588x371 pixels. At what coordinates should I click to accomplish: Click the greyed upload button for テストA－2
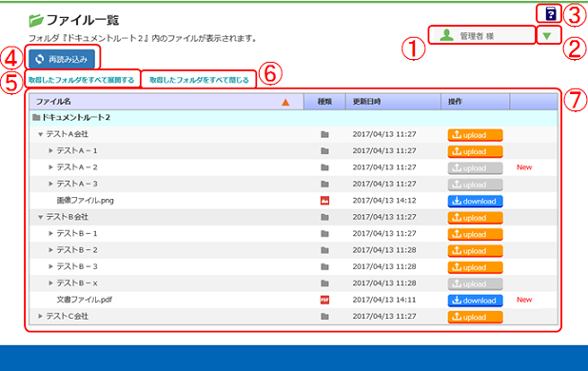(x=475, y=167)
